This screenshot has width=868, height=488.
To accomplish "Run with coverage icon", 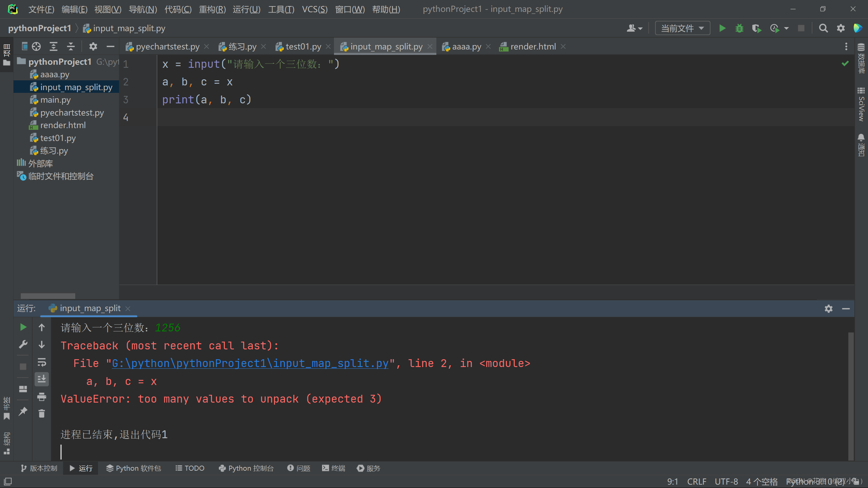I will click(x=756, y=28).
